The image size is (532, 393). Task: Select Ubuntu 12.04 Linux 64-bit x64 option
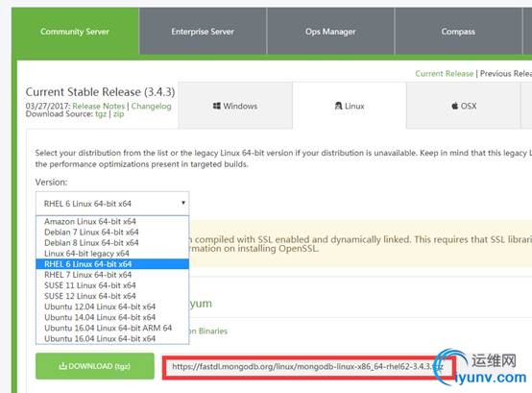click(112, 307)
